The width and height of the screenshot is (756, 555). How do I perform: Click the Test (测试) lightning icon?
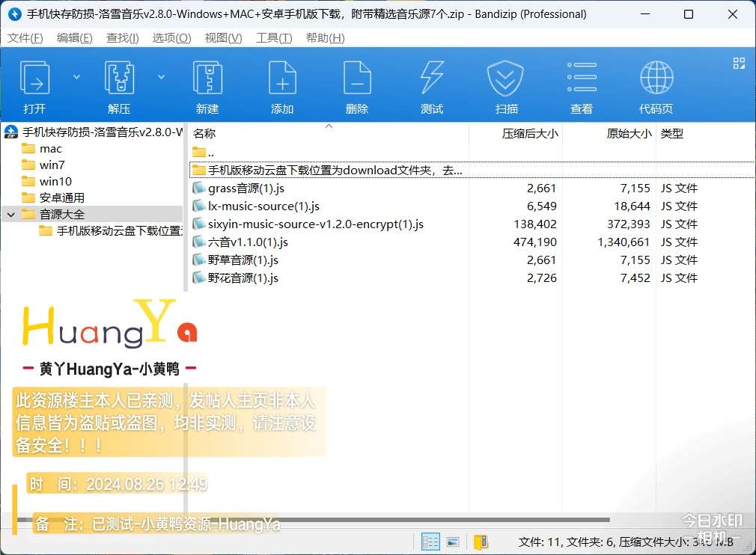coord(432,78)
